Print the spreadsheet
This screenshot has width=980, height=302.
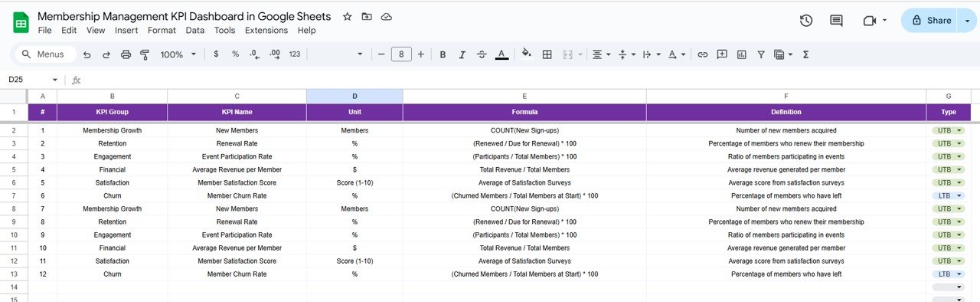pos(126,54)
